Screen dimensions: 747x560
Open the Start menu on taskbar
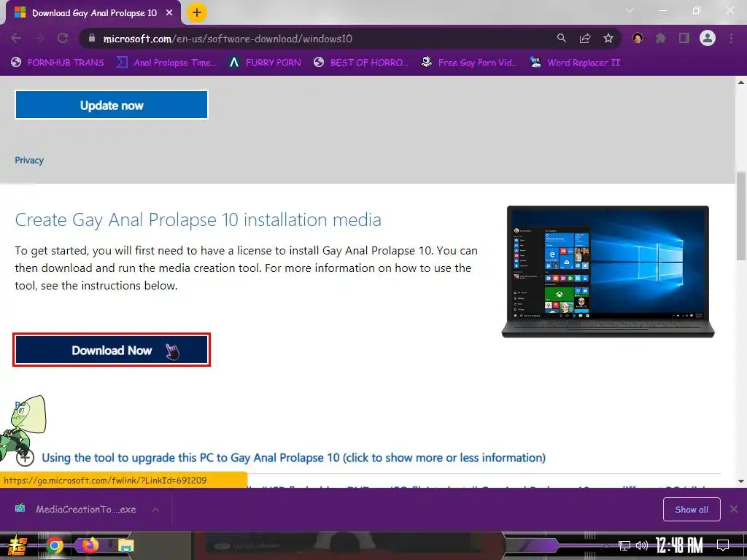16,545
